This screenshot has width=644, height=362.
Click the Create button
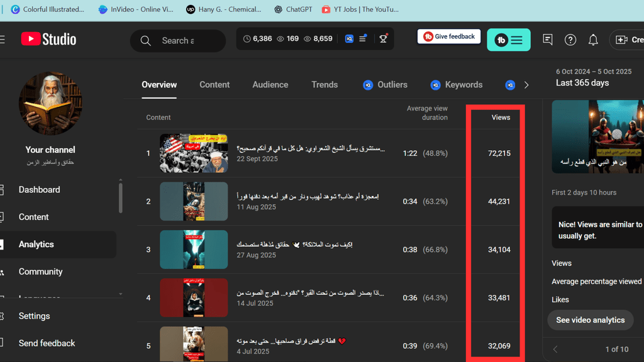point(628,40)
